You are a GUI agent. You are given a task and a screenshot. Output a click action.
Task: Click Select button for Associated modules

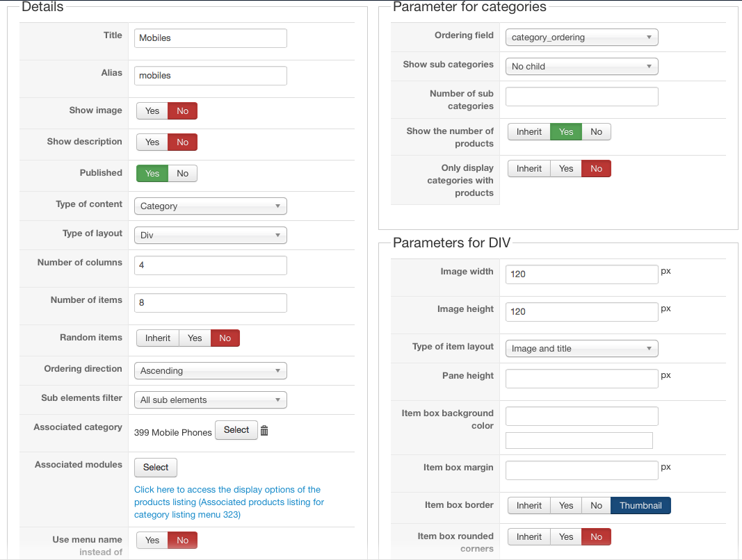pyautogui.click(x=156, y=468)
